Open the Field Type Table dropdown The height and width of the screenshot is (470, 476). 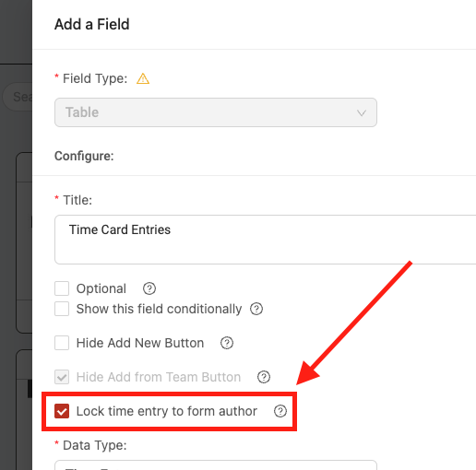(216, 112)
